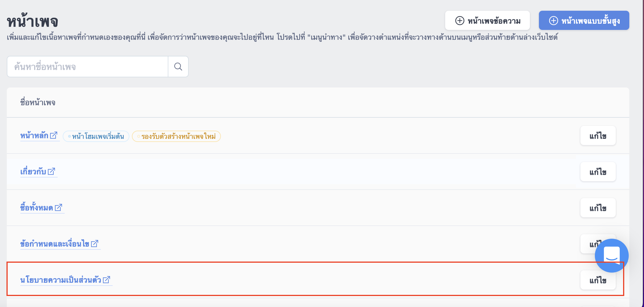
Task: Open เกี่ยวกับ external link icon
Action: coord(51,172)
